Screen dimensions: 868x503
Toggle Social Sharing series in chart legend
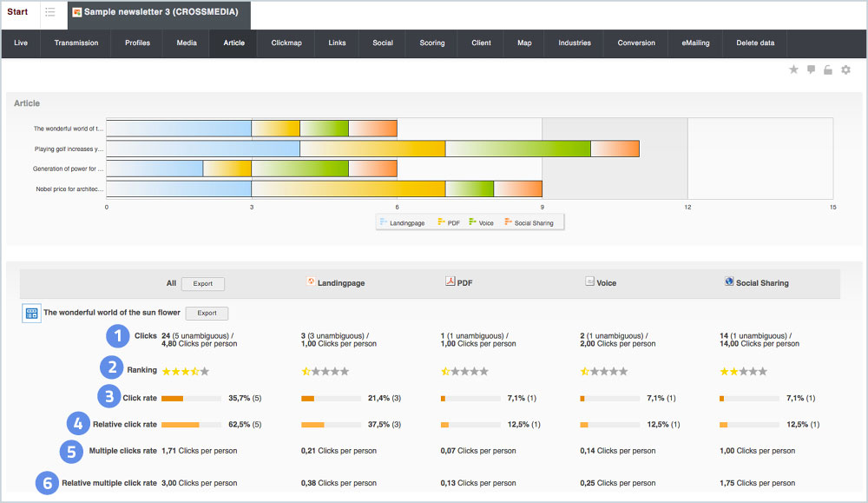pyautogui.click(x=529, y=222)
